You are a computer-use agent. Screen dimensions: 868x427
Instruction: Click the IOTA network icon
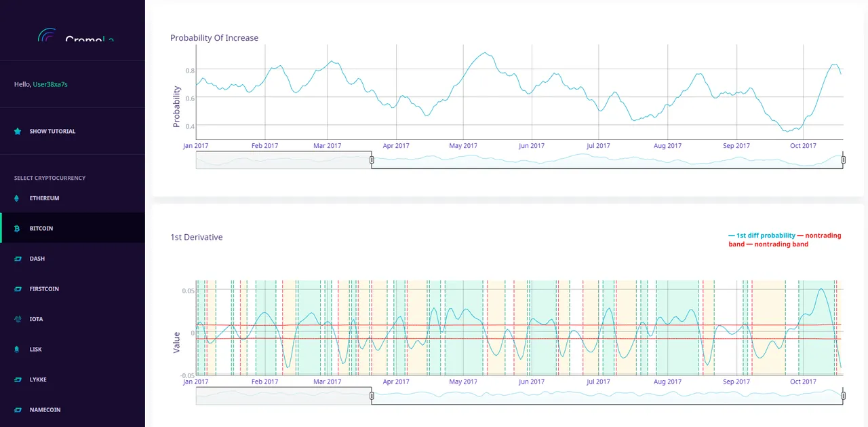point(18,319)
